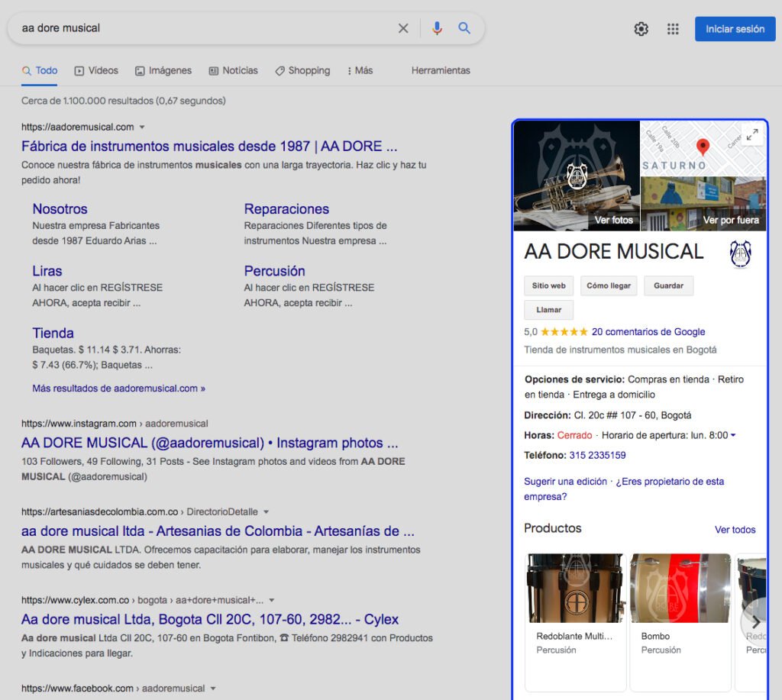Click the https://aadoremusical.com URL text
The height and width of the screenshot is (700, 782).
click(77, 127)
